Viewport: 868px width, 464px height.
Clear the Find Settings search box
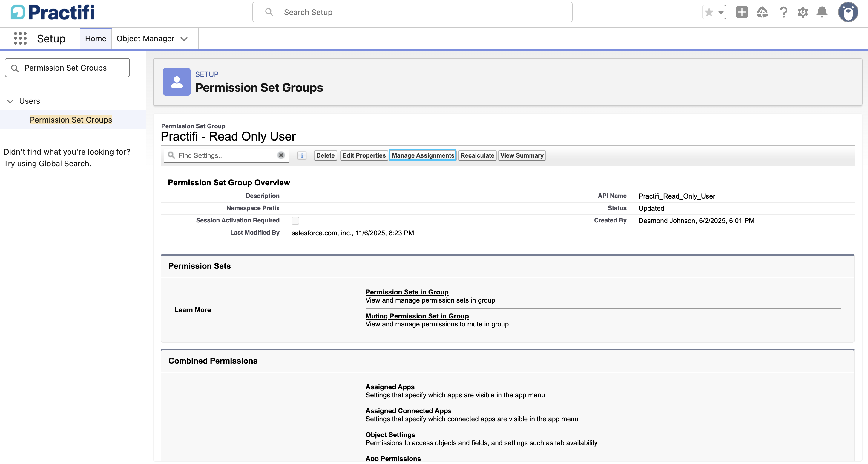281,155
